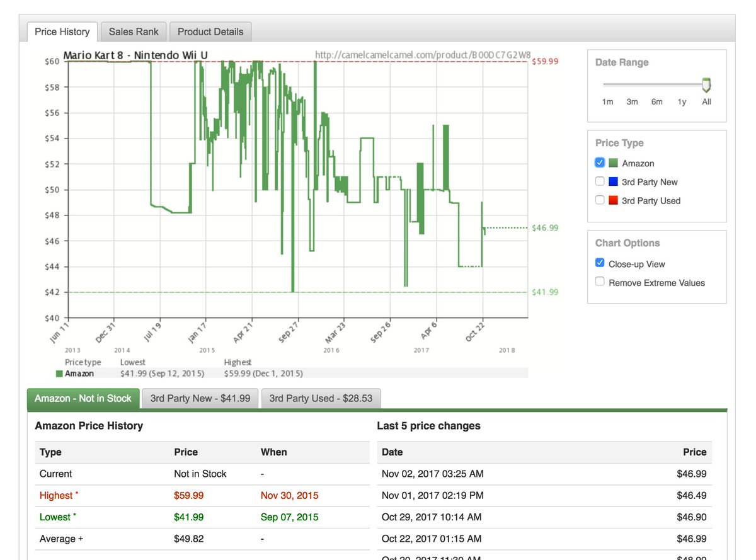The height and width of the screenshot is (560, 756).
Task: Click the Nov 02, 2017 03:25 AM entry
Action: point(433,474)
